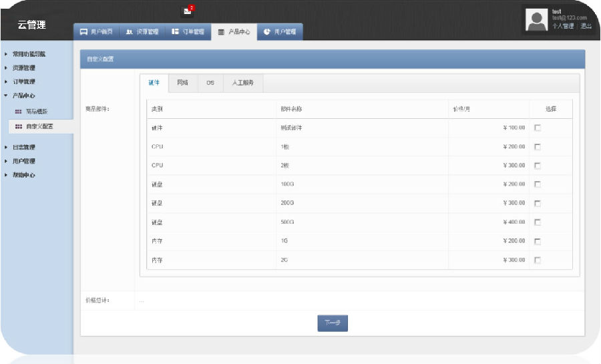Viewport: 601px width, 364px height.
Task: Check the box for CPU 1核
Action: point(538,146)
